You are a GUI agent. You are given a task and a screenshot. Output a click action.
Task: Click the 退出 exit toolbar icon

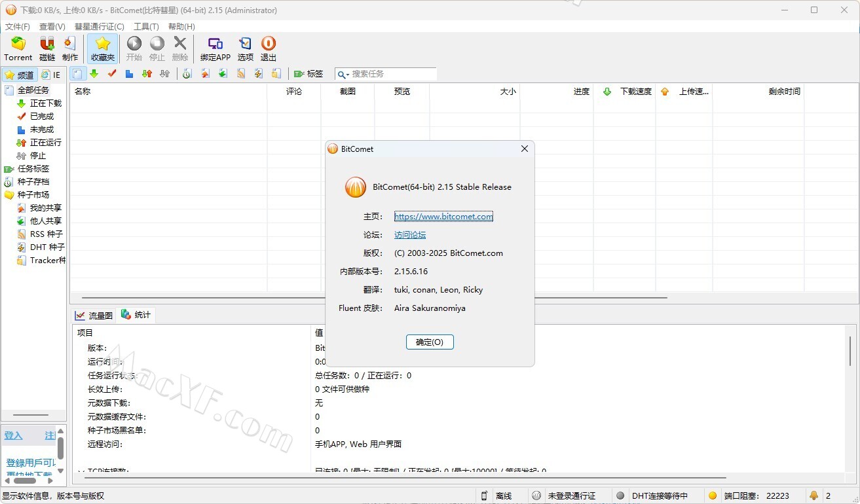pos(269,49)
